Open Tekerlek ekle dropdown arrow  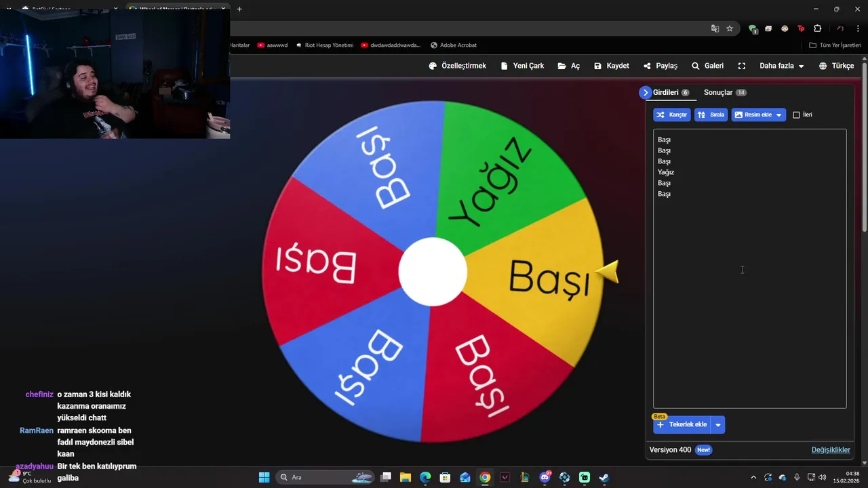[718, 425]
